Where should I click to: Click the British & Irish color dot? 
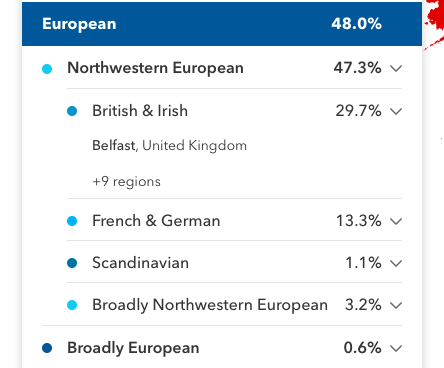point(72,111)
